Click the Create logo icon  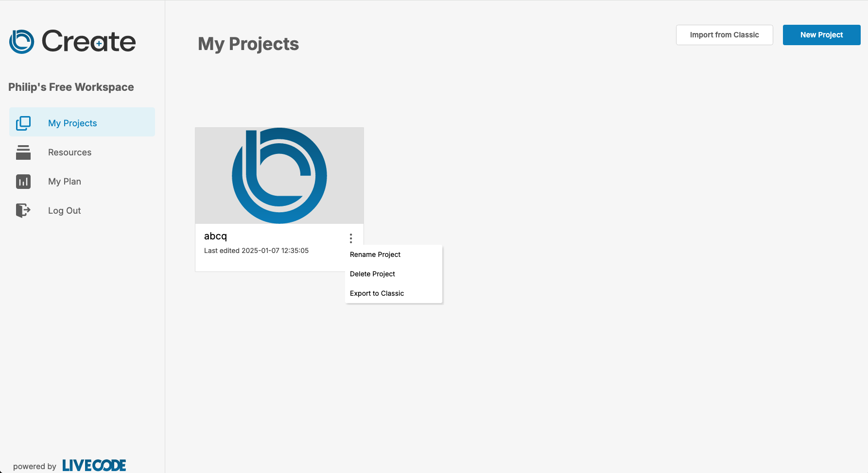click(21, 42)
